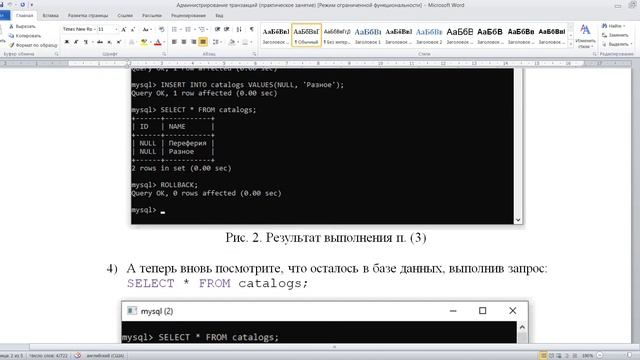Open the font size combo box
The image size is (640, 360).
(107, 29)
